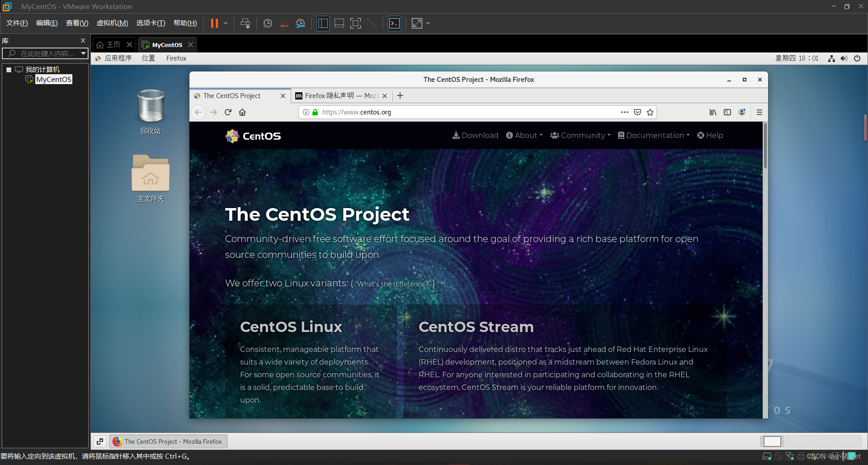The height and width of the screenshot is (465, 868).
Task: Take a snapshot of this virtual machine
Action: pyautogui.click(x=267, y=24)
